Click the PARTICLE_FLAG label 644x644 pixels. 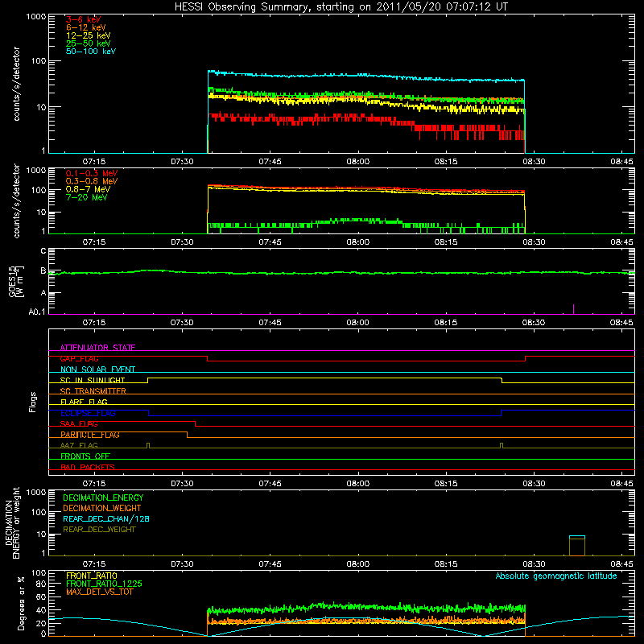90,435
